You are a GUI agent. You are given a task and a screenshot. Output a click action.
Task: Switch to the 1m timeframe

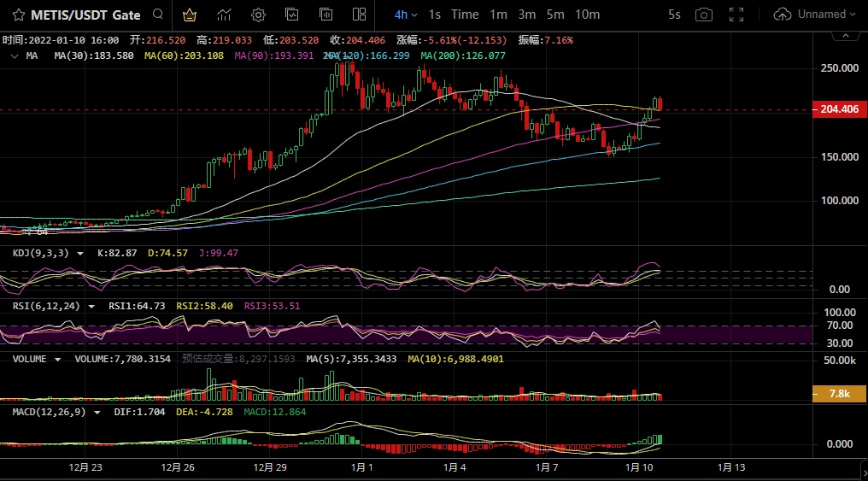point(498,15)
